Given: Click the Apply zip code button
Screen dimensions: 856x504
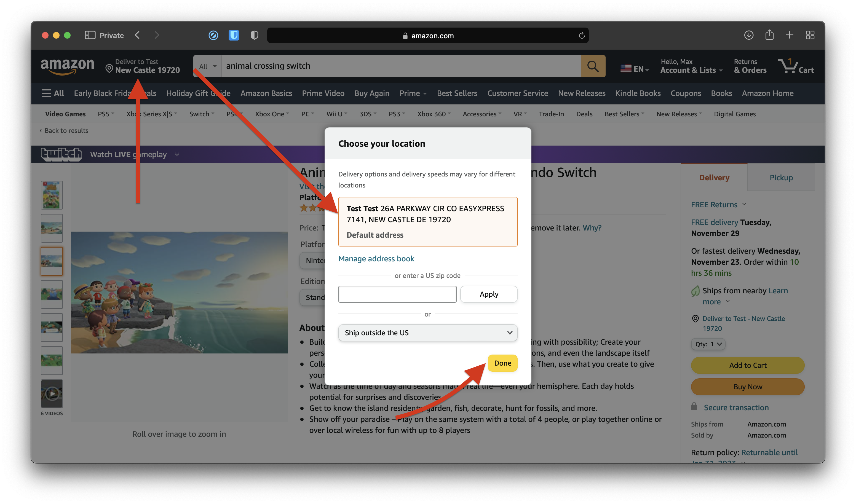Looking at the screenshot, I should click(x=489, y=294).
